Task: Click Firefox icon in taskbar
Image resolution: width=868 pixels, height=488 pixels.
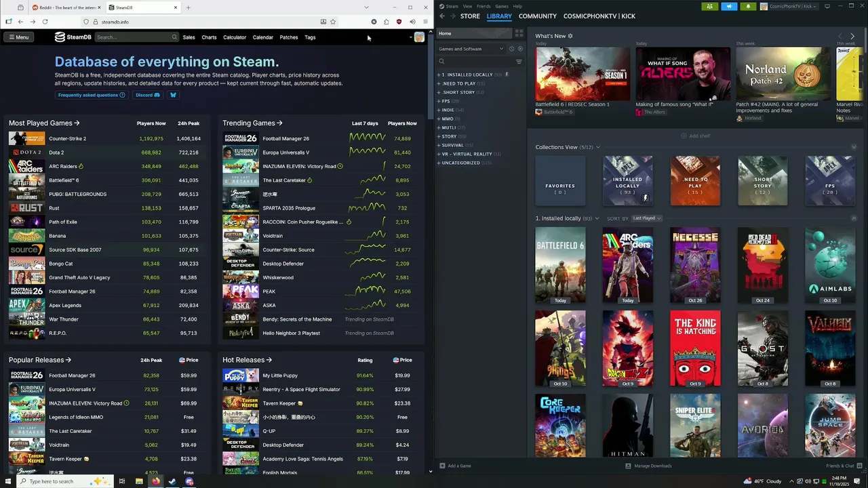Action: (x=156, y=481)
